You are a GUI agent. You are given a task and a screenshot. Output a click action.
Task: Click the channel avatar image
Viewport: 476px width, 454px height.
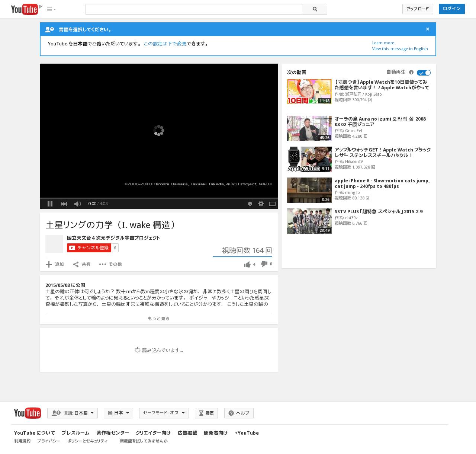[x=54, y=244]
